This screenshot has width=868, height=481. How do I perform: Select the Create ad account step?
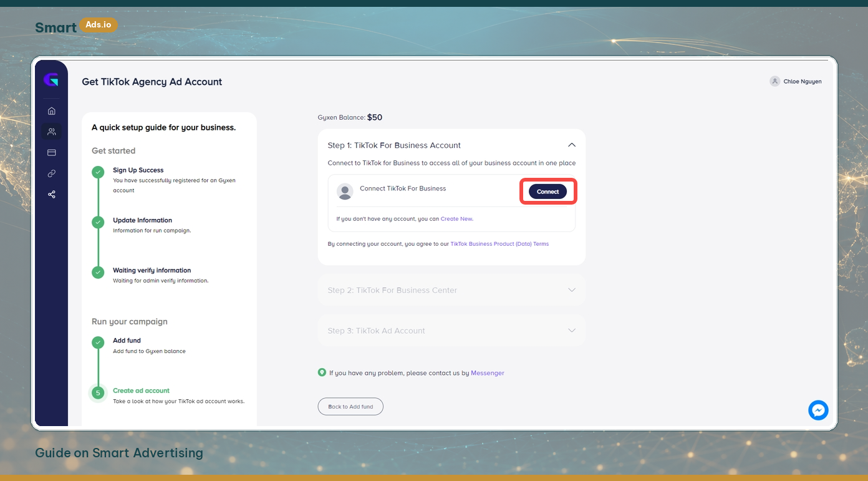(x=141, y=391)
